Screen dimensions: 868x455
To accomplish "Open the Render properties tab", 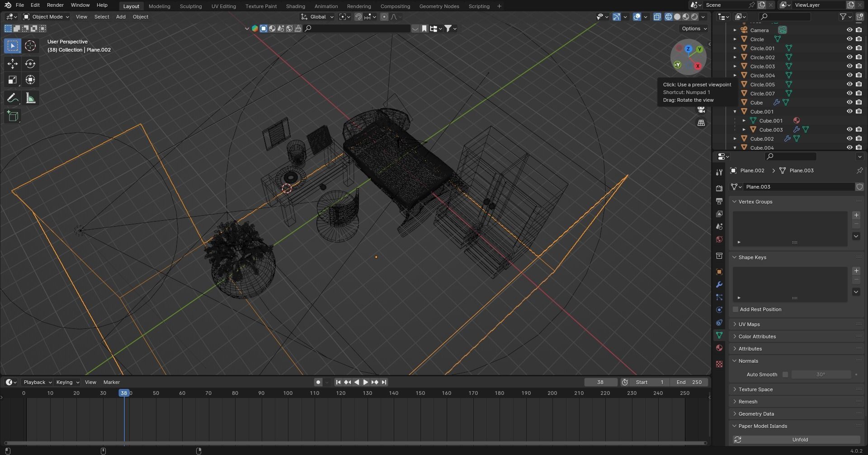I will pos(719,188).
